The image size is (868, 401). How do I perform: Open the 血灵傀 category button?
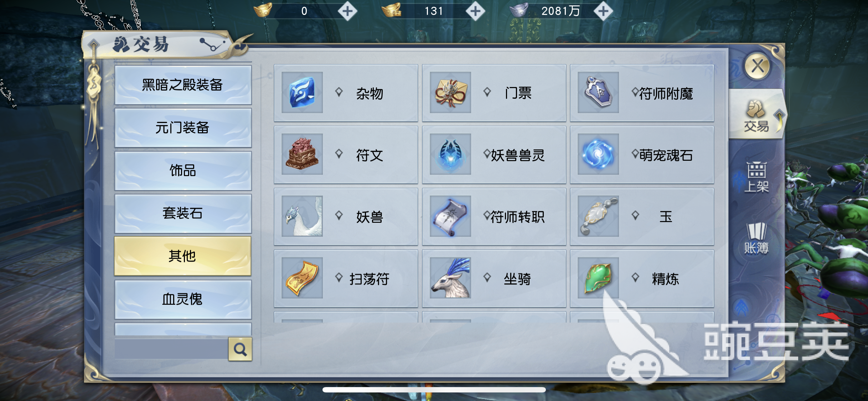point(183,299)
